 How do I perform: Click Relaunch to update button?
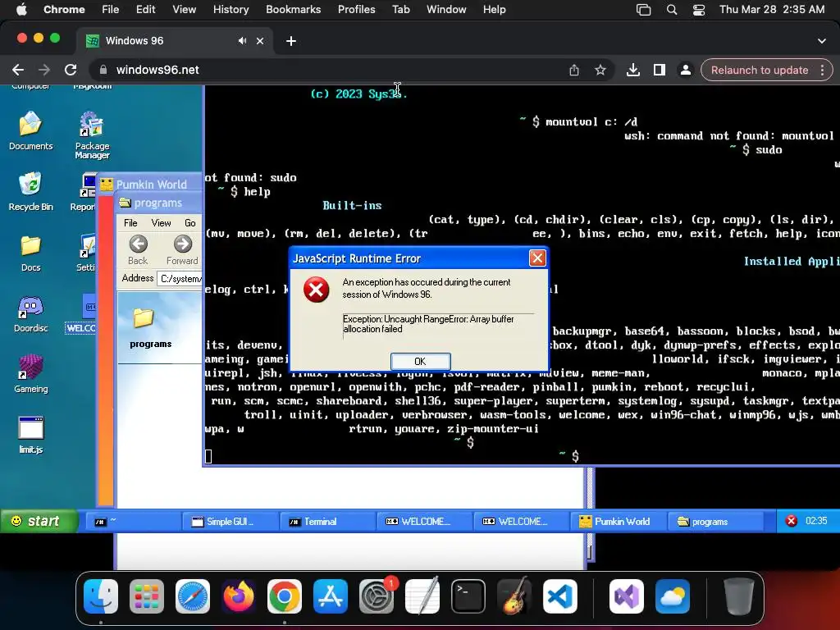click(x=759, y=71)
